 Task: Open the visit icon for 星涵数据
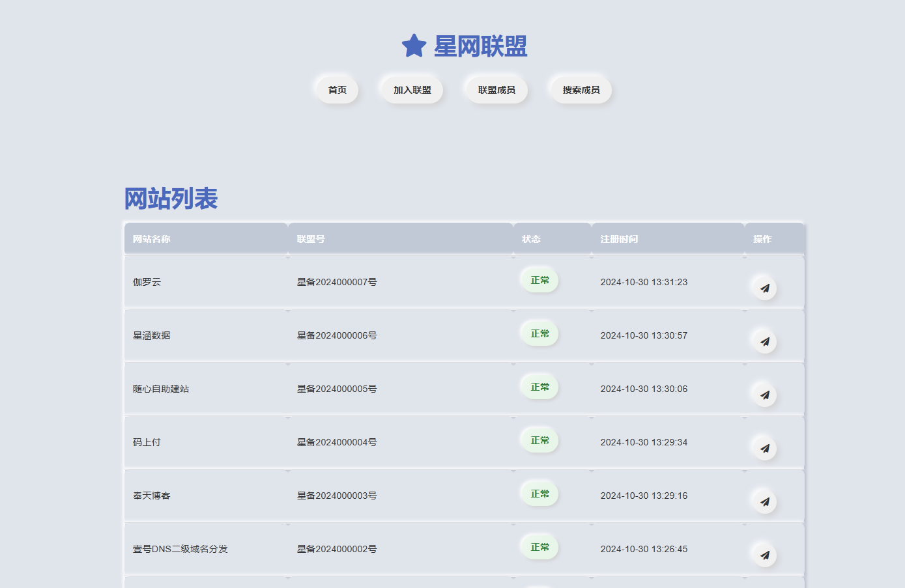tap(764, 341)
